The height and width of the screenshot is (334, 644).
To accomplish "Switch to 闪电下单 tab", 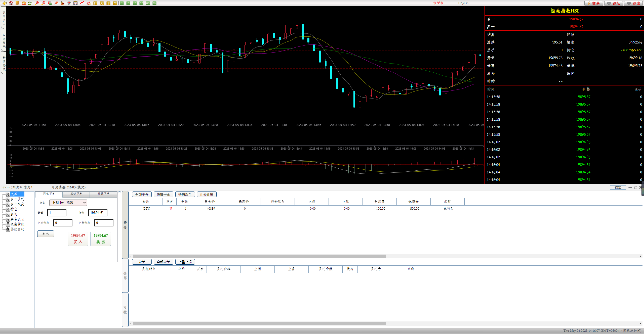I will point(49,194).
